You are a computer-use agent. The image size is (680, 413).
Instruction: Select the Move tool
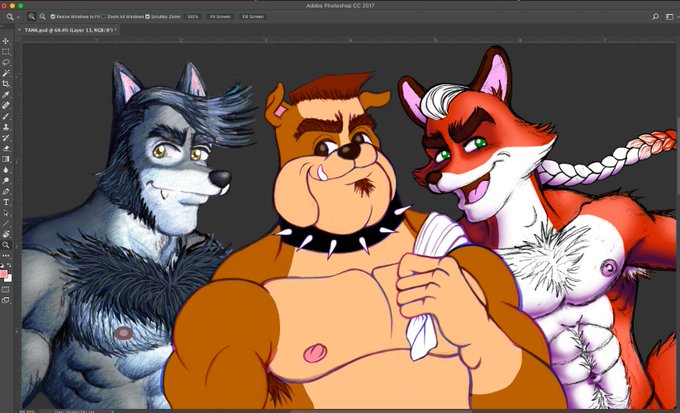6,41
